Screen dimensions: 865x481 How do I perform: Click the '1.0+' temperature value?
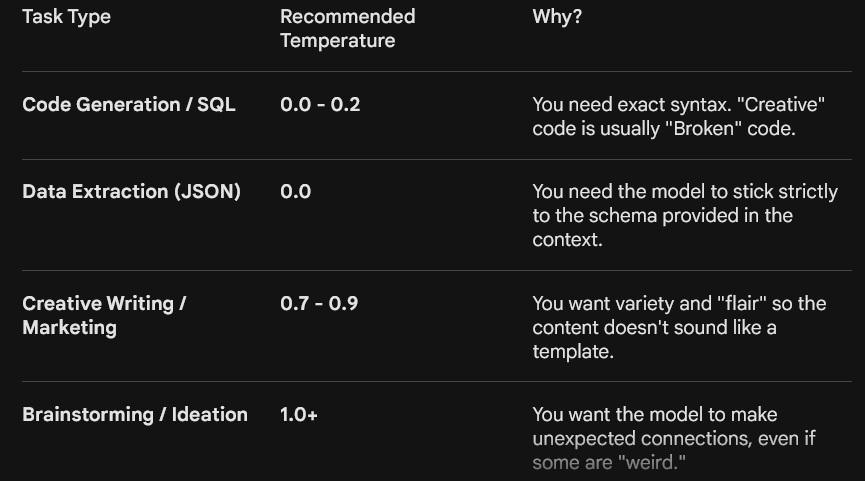click(x=298, y=414)
